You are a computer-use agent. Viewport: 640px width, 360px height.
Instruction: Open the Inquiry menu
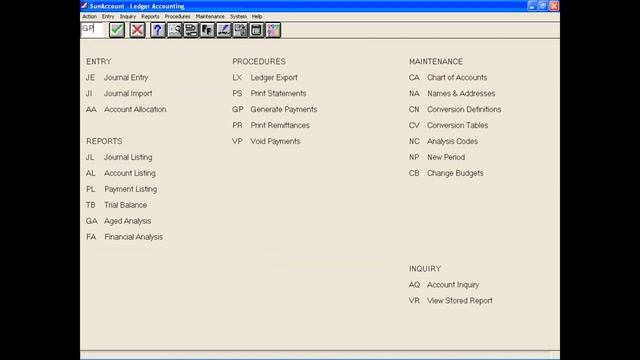(x=128, y=16)
